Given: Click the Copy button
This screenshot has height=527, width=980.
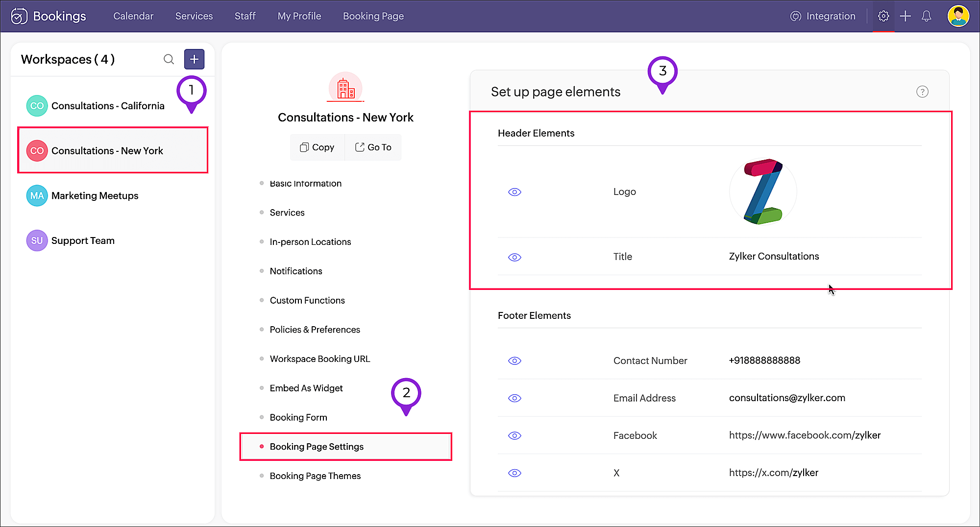Looking at the screenshot, I should (x=317, y=147).
